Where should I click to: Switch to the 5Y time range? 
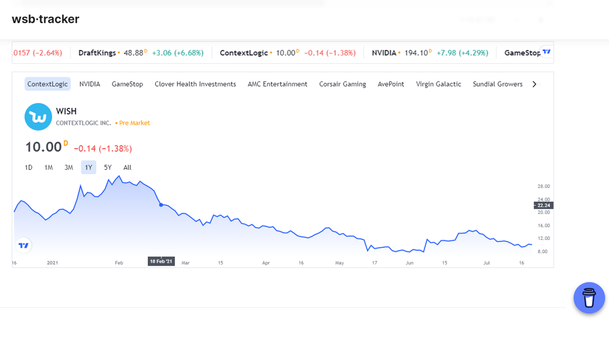click(107, 167)
